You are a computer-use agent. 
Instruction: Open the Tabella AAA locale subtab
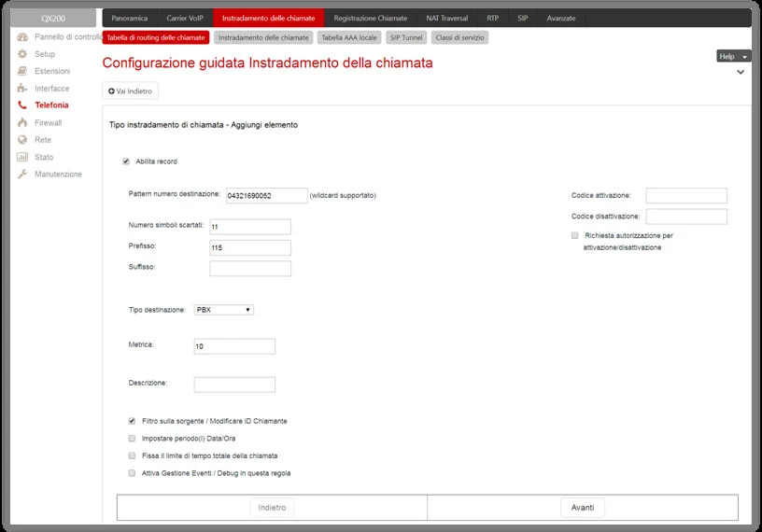pyautogui.click(x=348, y=37)
